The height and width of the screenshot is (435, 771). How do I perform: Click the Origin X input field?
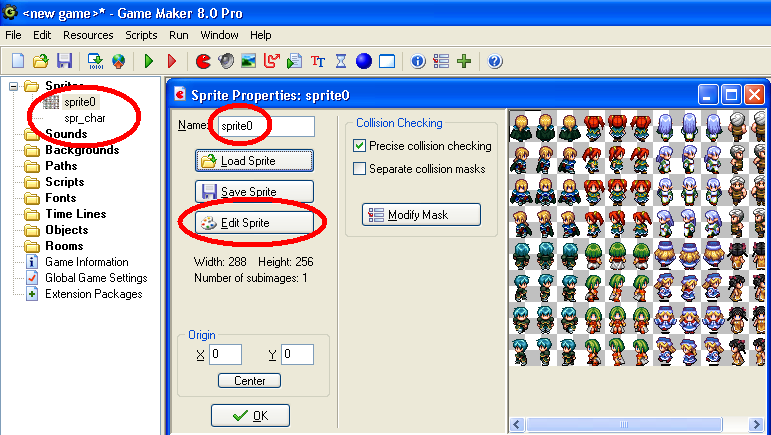tap(225, 354)
